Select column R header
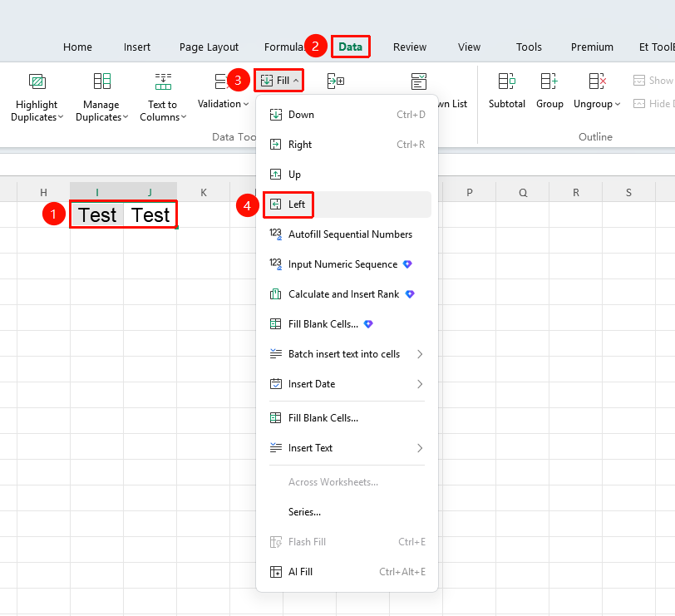 pos(575,192)
